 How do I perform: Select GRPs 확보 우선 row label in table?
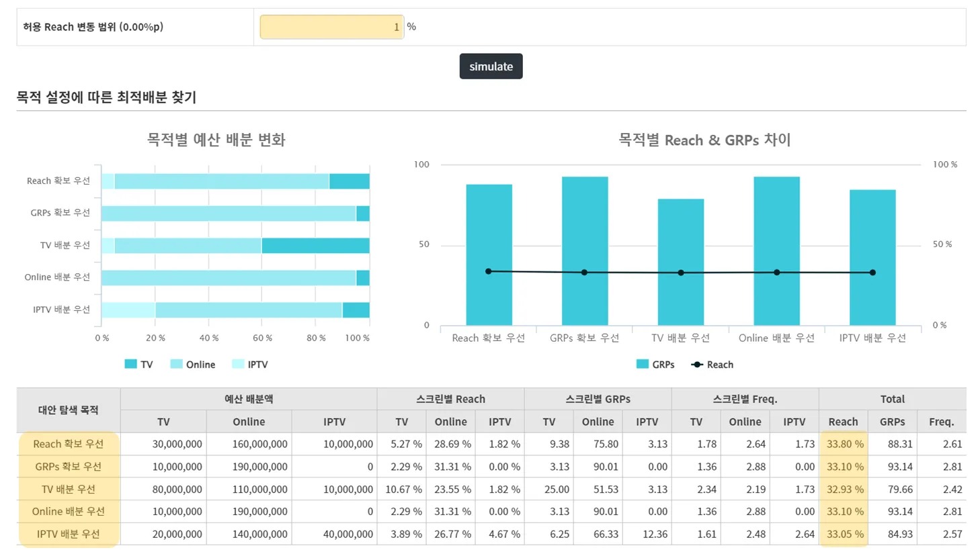click(69, 467)
